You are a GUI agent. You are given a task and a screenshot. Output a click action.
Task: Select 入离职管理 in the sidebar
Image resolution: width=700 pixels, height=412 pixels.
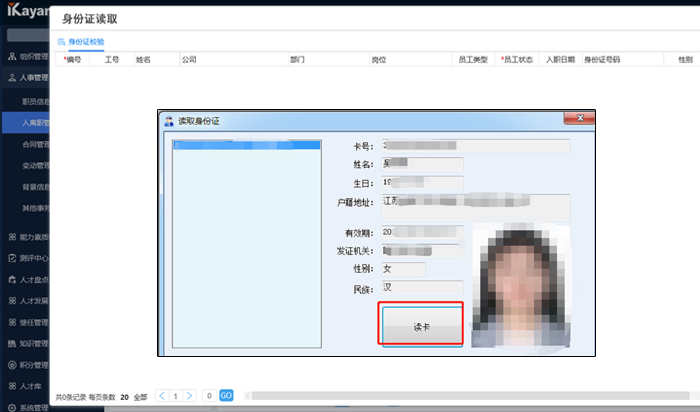point(36,123)
